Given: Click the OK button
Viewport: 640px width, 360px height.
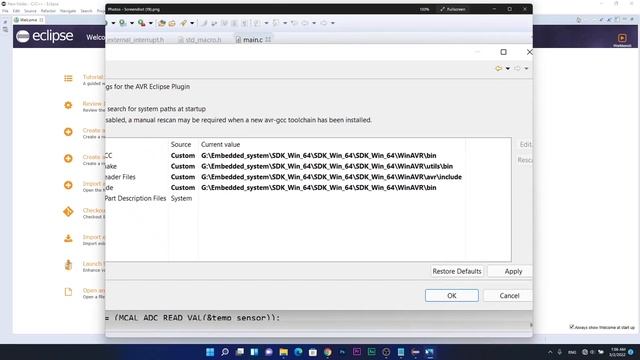Looking at the screenshot, I should coord(451,296).
